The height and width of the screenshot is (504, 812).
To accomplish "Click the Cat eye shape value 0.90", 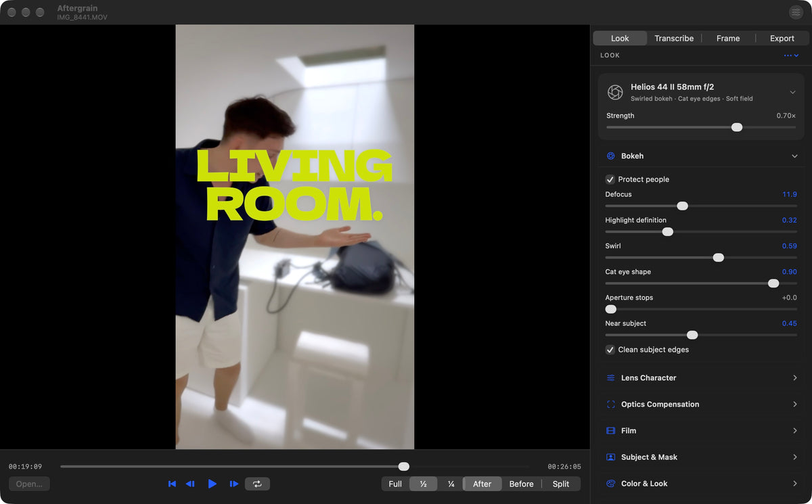I will (x=790, y=272).
